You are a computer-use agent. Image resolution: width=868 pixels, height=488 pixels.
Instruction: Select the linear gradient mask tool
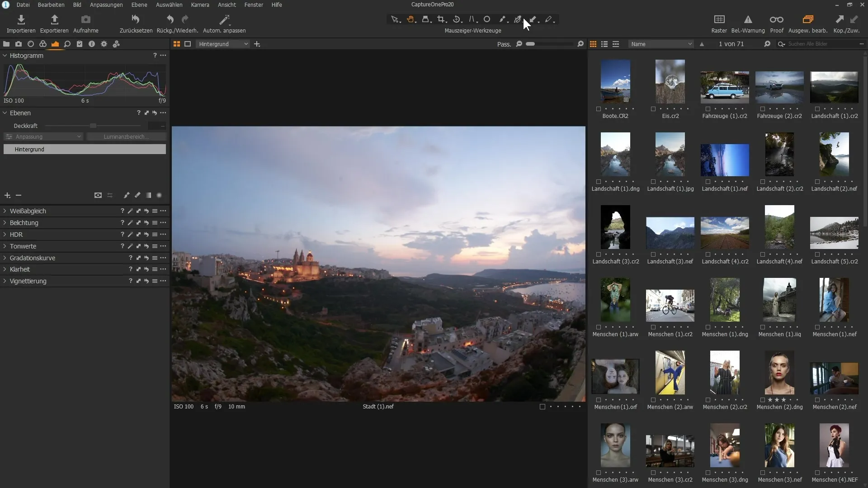tap(148, 195)
